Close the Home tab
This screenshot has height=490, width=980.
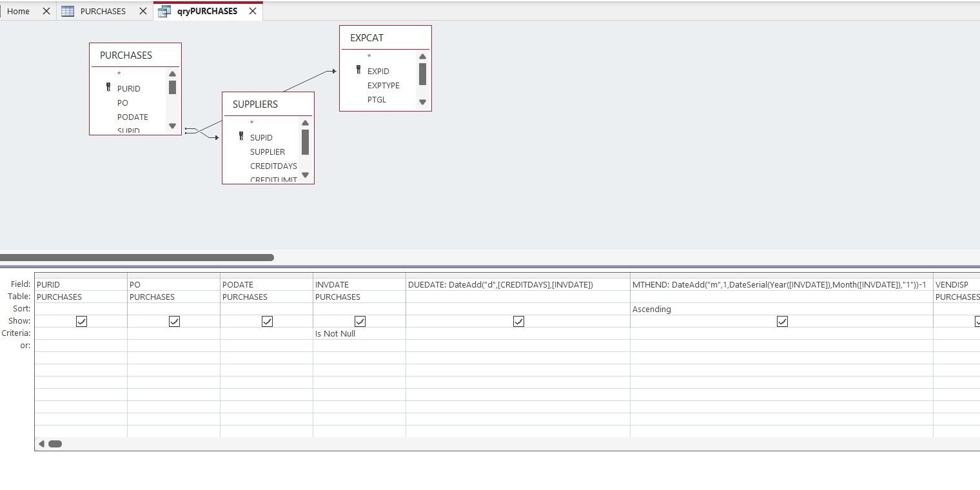click(x=46, y=11)
